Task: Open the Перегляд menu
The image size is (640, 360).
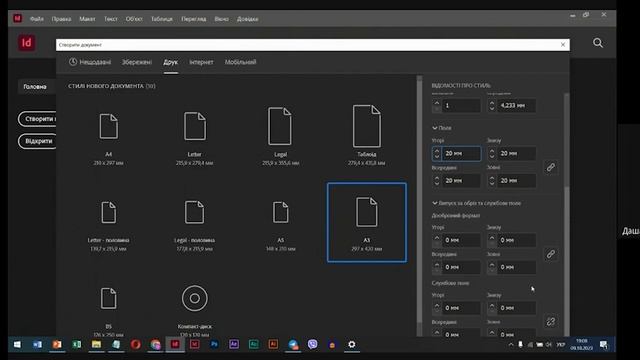Action: [x=193, y=19]
